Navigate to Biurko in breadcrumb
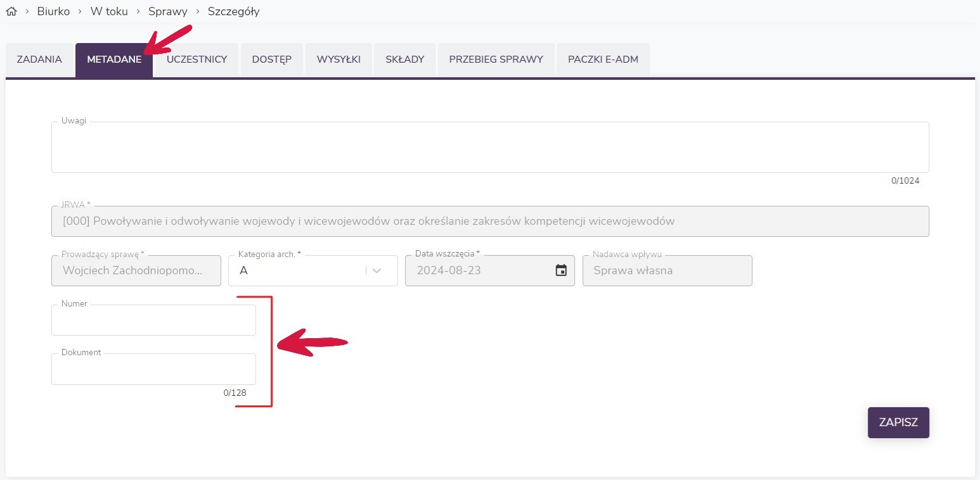The image size is (980, 480). click(53, 11)
